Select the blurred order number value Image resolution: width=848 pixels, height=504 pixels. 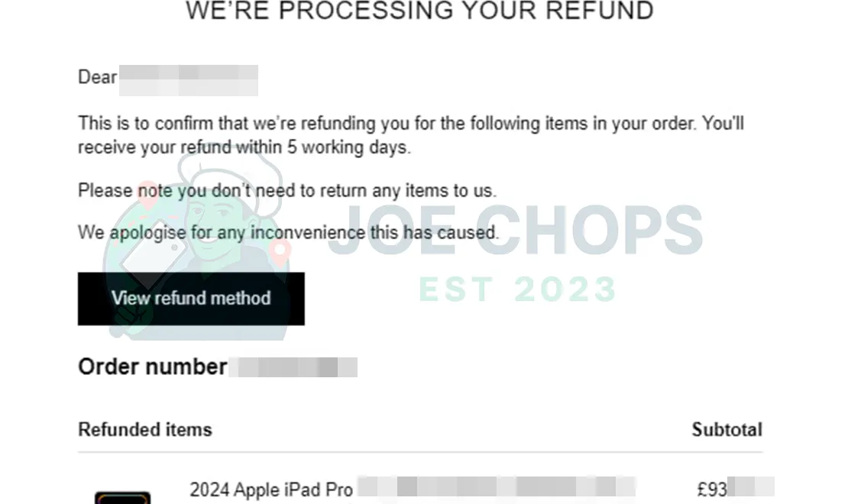click(x=294, y=367)
